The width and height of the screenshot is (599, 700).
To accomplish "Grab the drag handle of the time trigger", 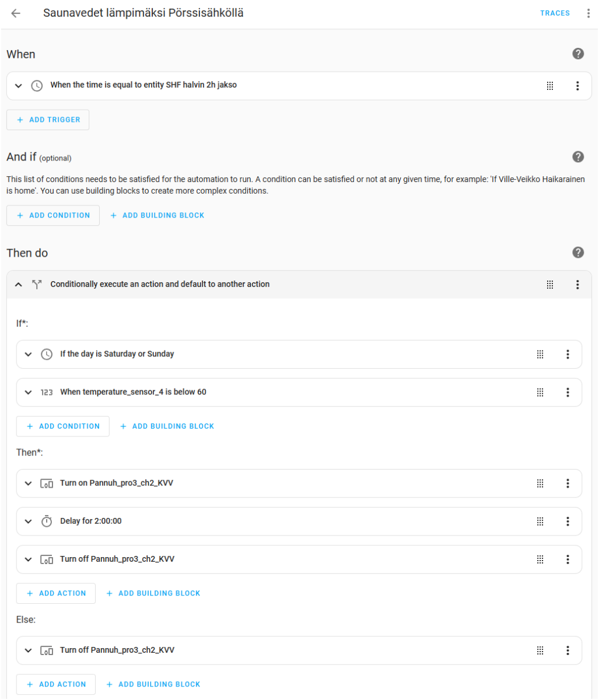I will (549, 86).
